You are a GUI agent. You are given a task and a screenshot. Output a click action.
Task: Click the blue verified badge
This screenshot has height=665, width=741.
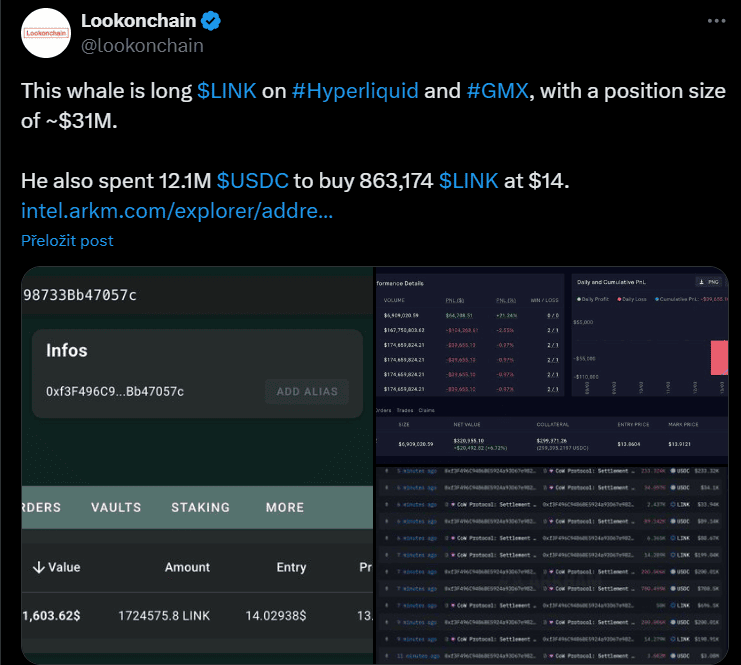tap(212, 21)
